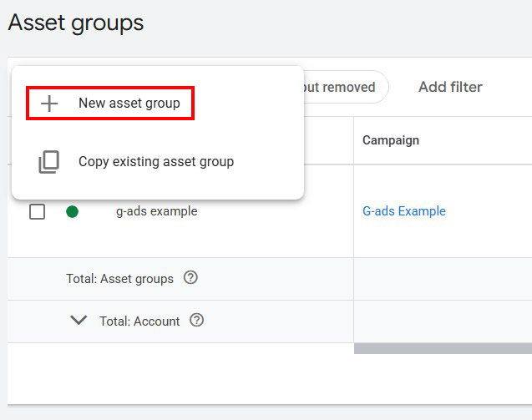Click the Campaign cell in Total: Asset groups row
This screenshot has width=532, height=420.
pyautogui.click(x=443, y=279)
